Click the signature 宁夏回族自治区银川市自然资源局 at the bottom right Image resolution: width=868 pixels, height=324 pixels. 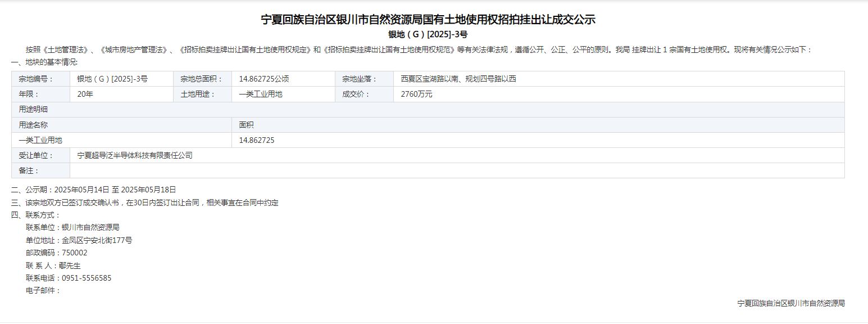point(791,303)
